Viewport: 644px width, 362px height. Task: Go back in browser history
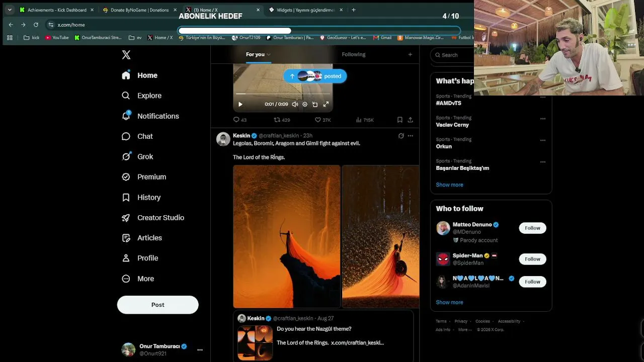(x=11, y=25)
